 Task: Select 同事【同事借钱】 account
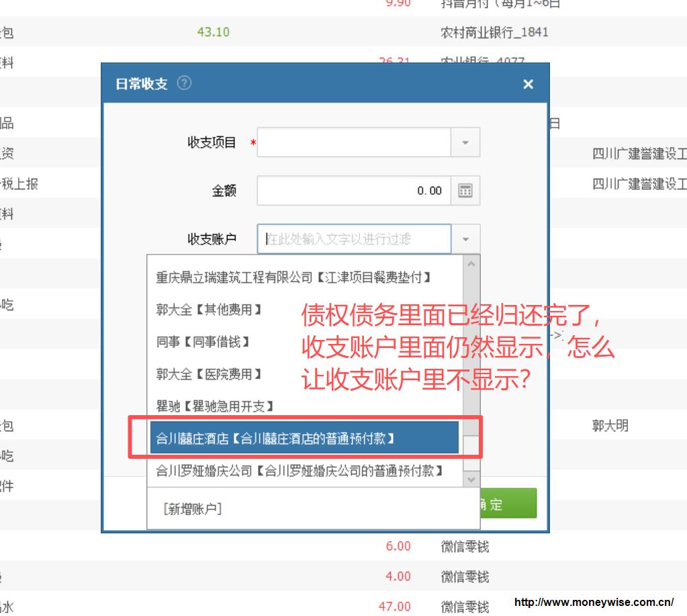click(x=203, y=342)
